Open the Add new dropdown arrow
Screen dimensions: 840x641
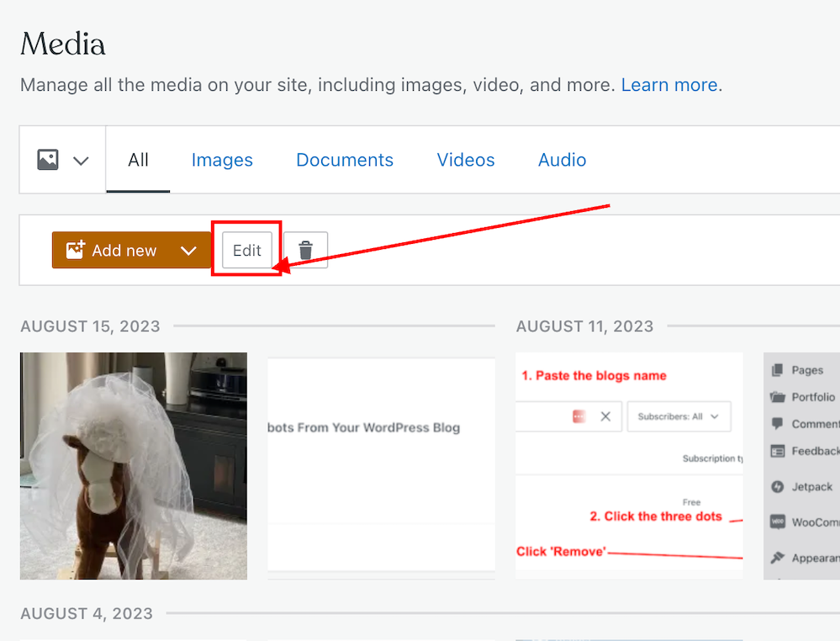click(189, 251)
